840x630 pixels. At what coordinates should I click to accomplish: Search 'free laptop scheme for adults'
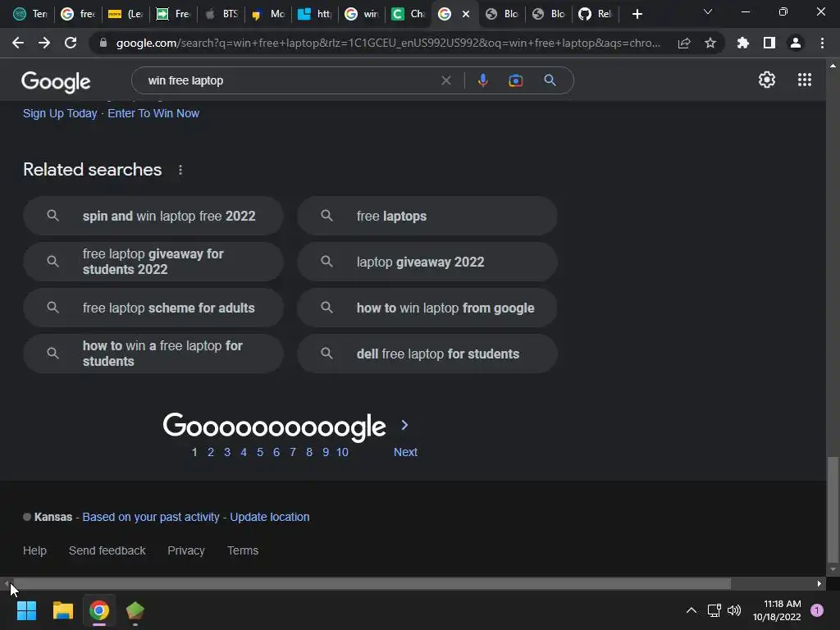(x=153, y=308)
